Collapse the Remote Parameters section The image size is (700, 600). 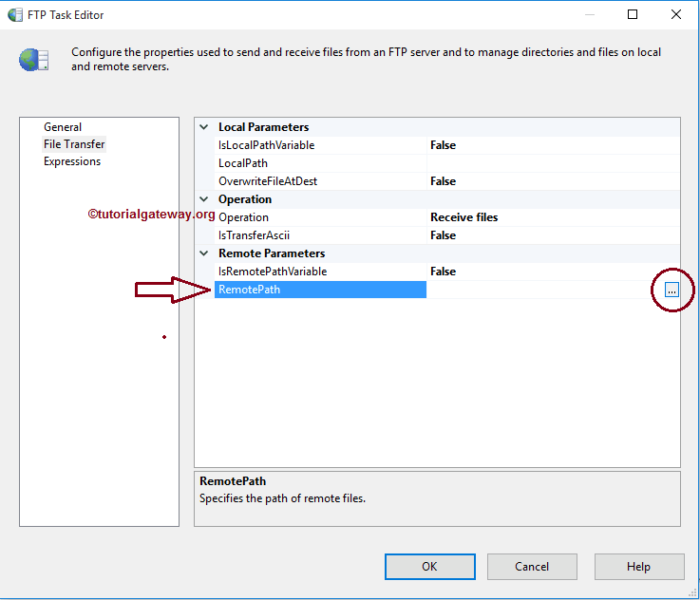click(x=204, y=253)
